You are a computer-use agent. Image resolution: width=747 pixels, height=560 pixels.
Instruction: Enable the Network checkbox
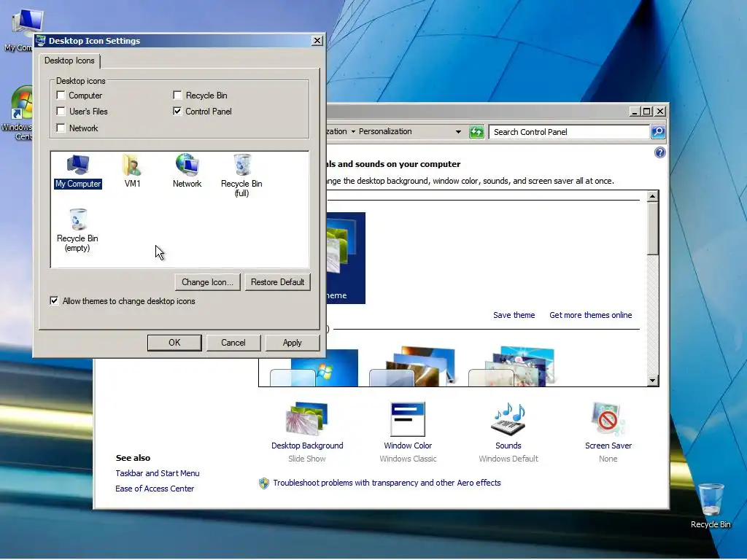point(61,128)
